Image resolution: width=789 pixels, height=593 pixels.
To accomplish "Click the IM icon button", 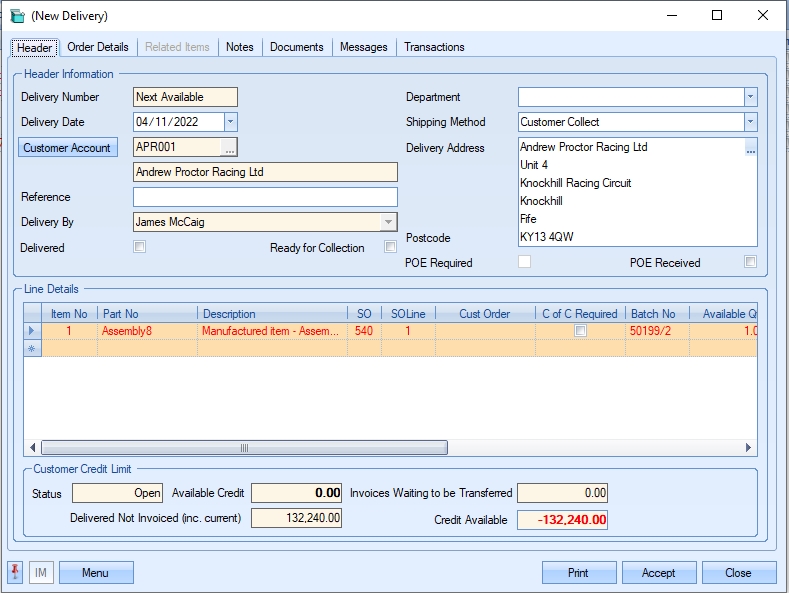I will coord(41,573).
